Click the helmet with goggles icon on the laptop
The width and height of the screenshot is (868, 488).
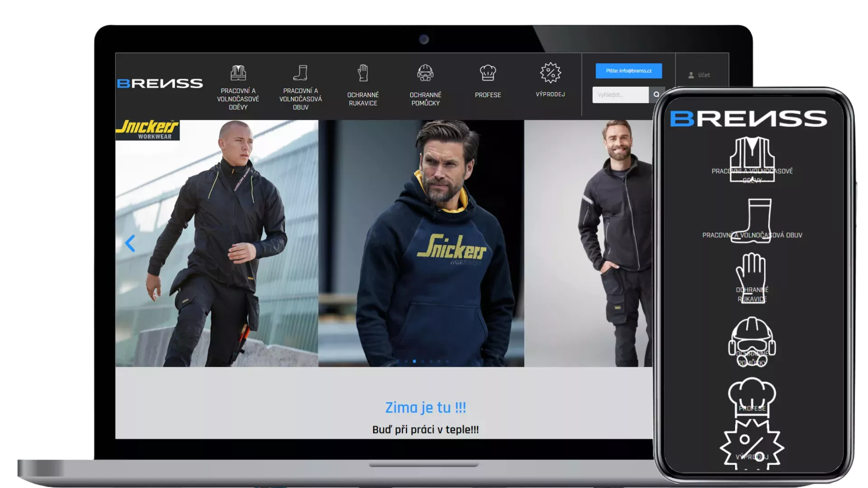coord(425,73)
